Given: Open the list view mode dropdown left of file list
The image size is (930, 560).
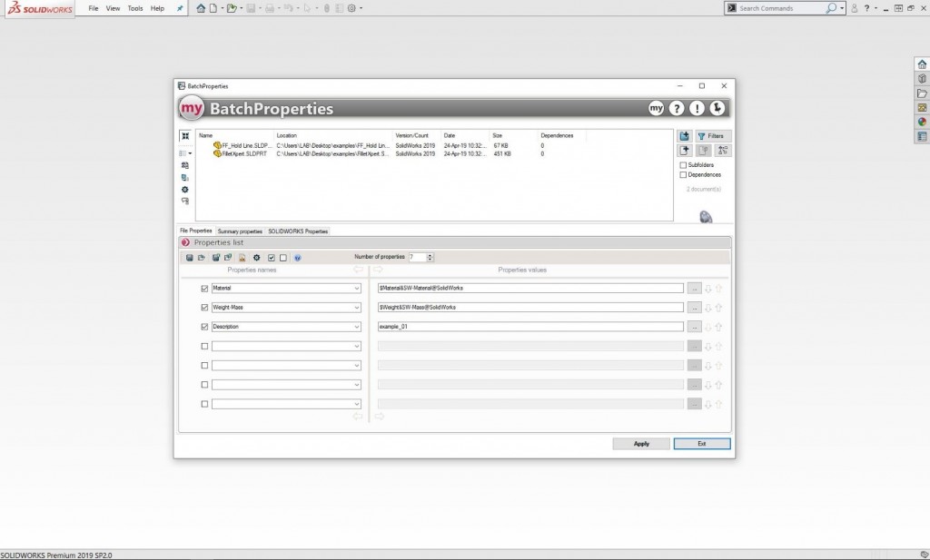Looking at the screenshot, I should coord(185,153).
